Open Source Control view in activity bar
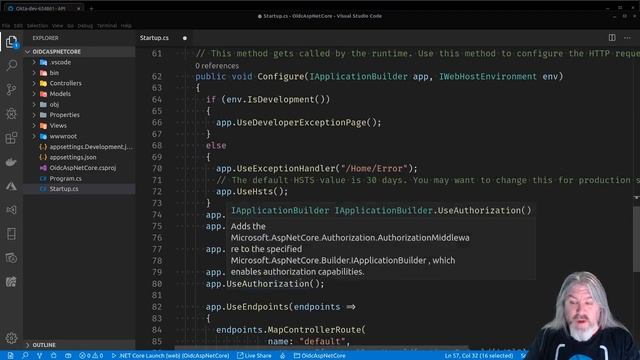Screen dimensions: 640x360 [x=11, y=89]
